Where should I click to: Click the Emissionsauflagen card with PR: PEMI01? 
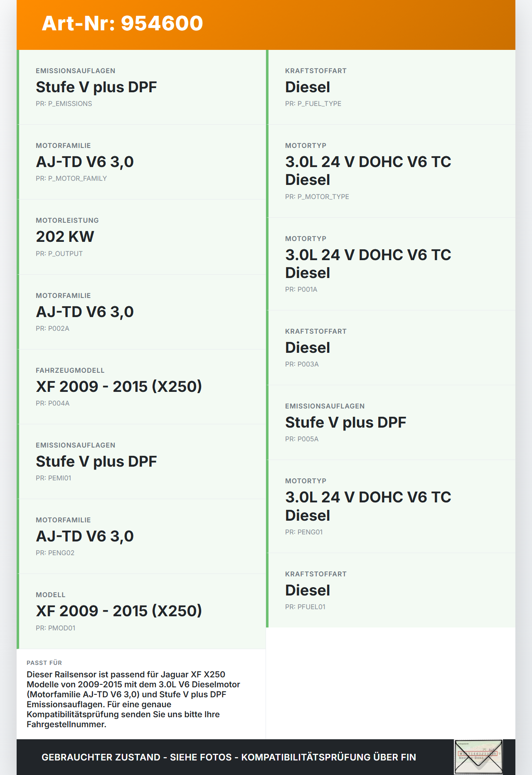142,461
